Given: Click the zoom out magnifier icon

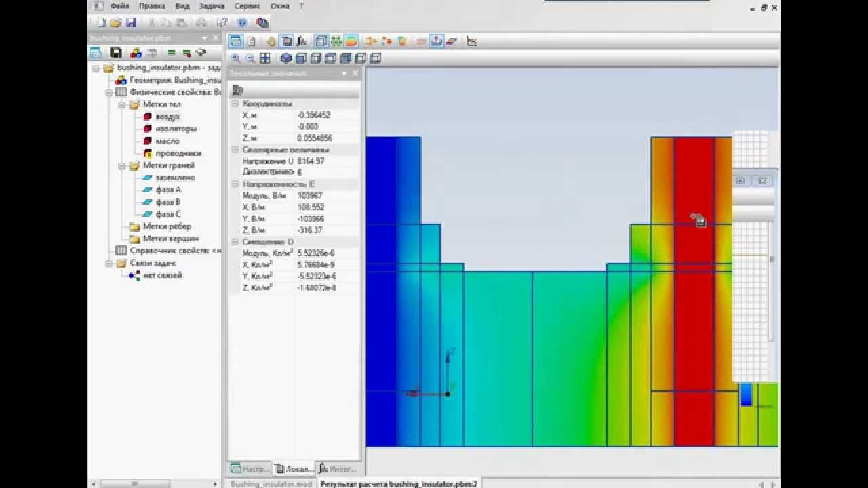Looking at the screenshot, I should (x=250, y=58).
